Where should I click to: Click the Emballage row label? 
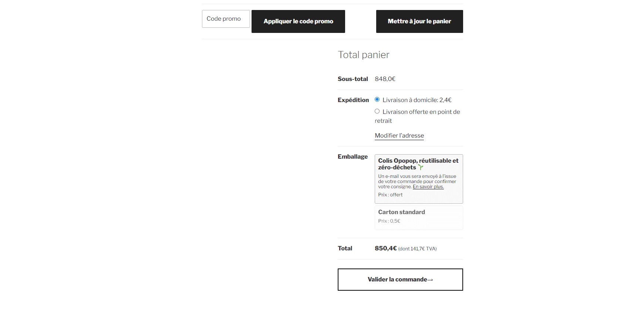tap(353, 157)
